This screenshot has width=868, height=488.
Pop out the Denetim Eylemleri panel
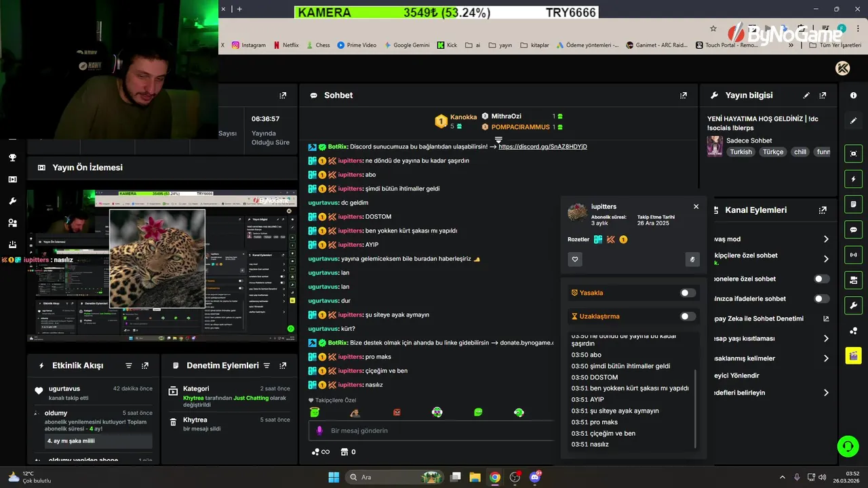[x=283, y=365]
